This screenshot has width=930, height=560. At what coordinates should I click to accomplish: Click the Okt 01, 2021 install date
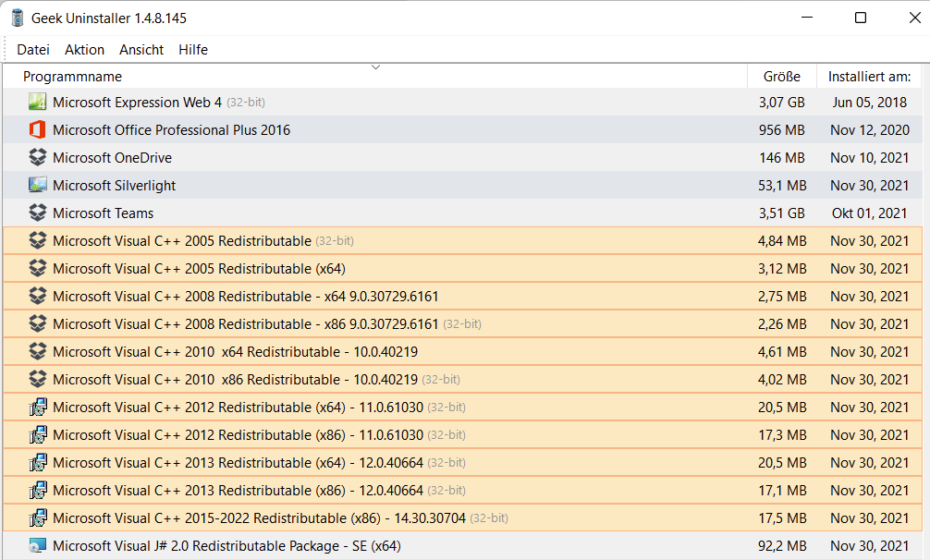point(870,213)
